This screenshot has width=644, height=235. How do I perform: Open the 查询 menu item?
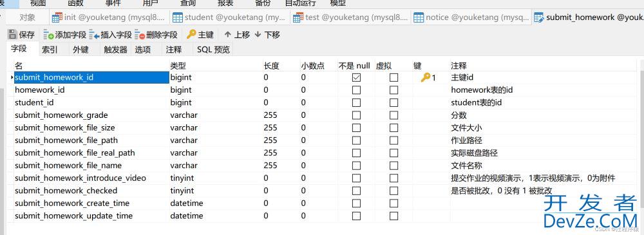click(189, 3)
